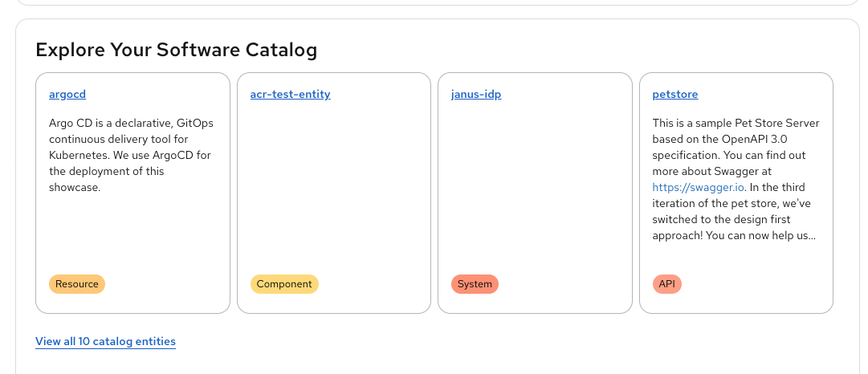Click the empty body of janus-idp card

tap(534, 193)
